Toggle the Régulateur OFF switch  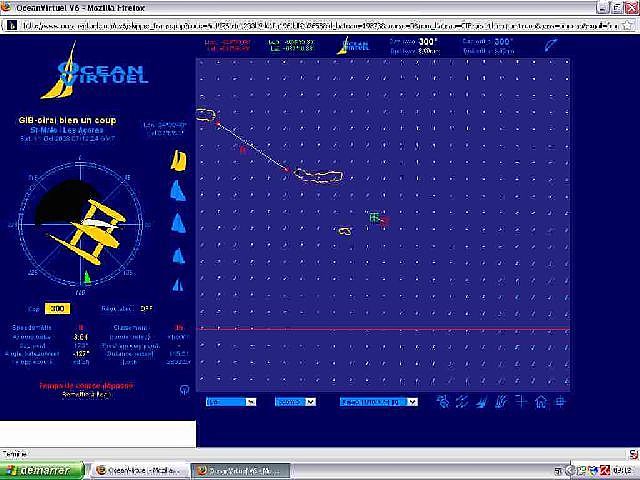(147, 309)
